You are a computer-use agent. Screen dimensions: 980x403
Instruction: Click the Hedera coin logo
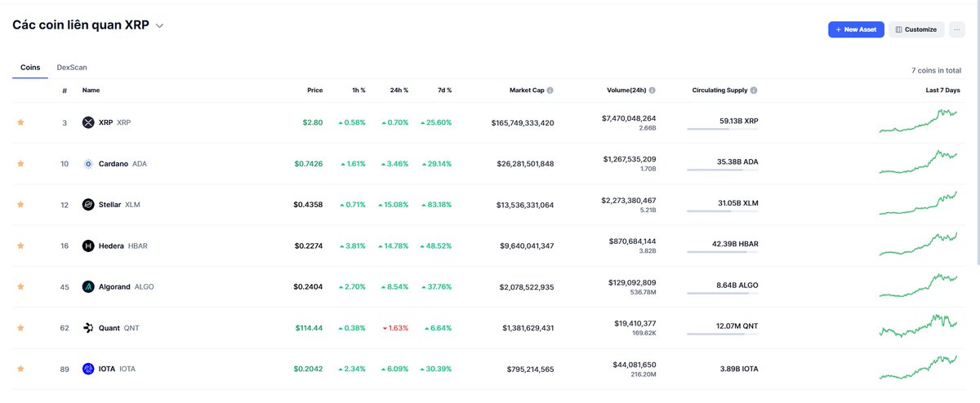click(88, 246)
